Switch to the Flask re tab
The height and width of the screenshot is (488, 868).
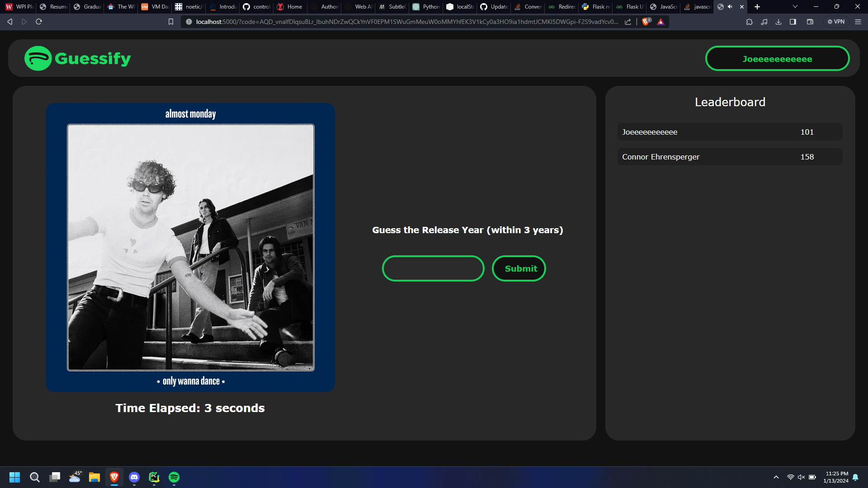(x=597, y=7)
